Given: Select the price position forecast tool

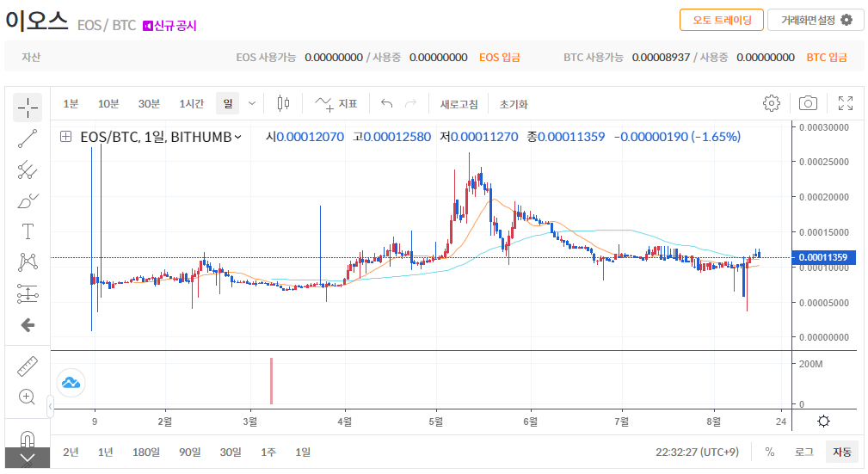Looking at the screenshot, I should (x=28, y=293).
